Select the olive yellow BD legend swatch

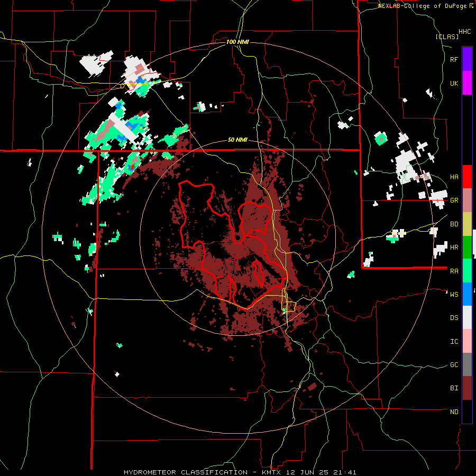coord(467,224)
